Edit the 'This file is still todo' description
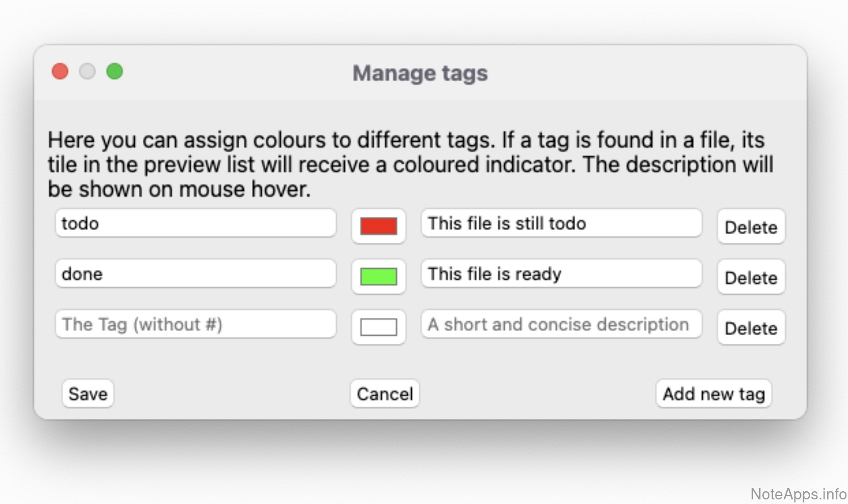 tap(561, 223)
